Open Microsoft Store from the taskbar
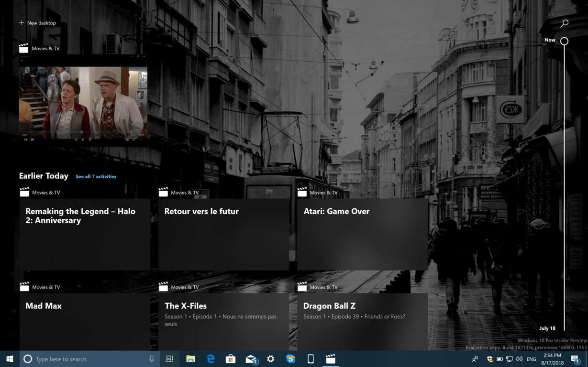Viewport: 588px width, 367px height. coord(231,359)
